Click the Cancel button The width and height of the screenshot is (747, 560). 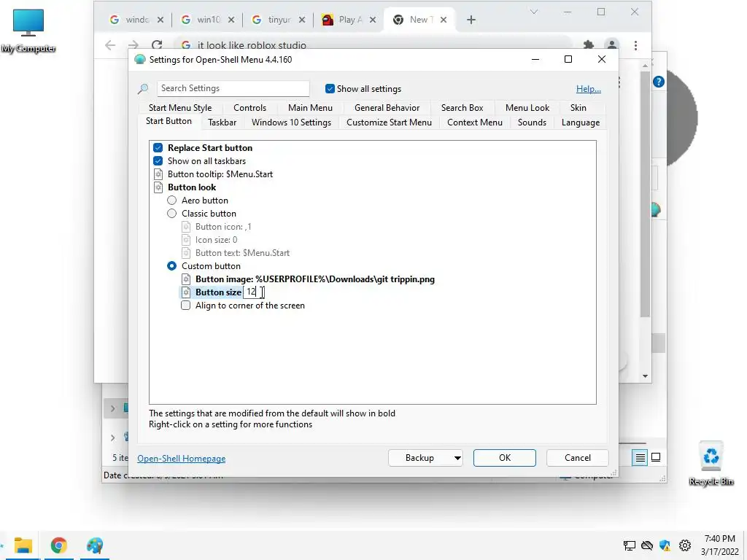click(x=578, y=458)
